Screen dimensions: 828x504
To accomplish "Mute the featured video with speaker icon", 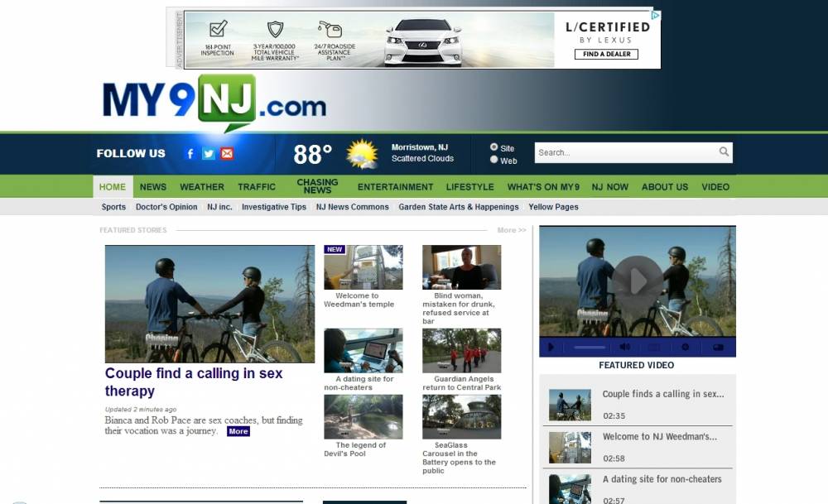I will click(625, 348).
